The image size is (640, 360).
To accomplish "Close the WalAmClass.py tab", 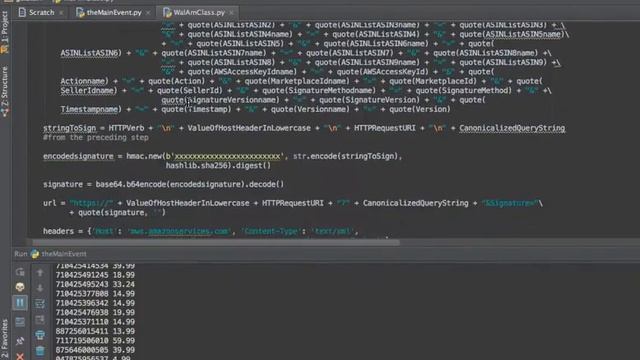I will click(x=231, y=13).
